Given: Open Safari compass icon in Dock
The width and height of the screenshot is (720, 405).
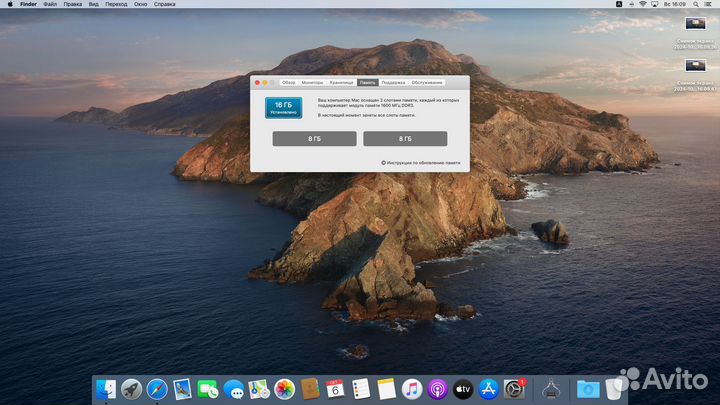Looking at the screenshot, I should [157, 389].
